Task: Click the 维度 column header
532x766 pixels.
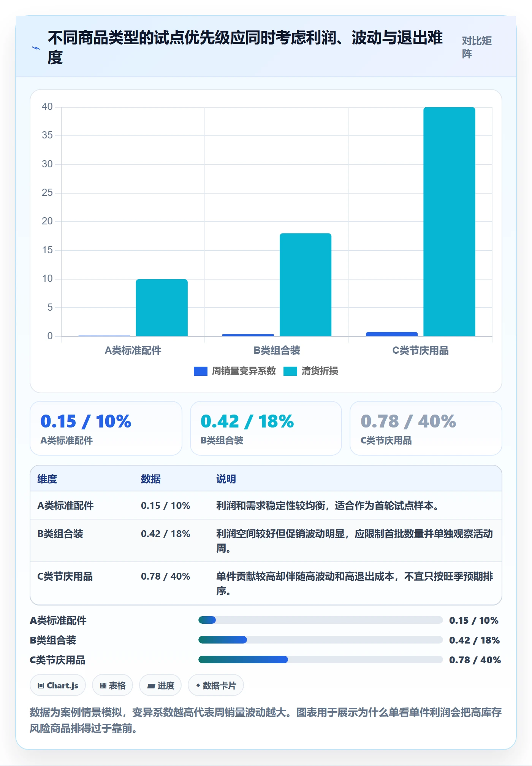Action: pos(47,479)
